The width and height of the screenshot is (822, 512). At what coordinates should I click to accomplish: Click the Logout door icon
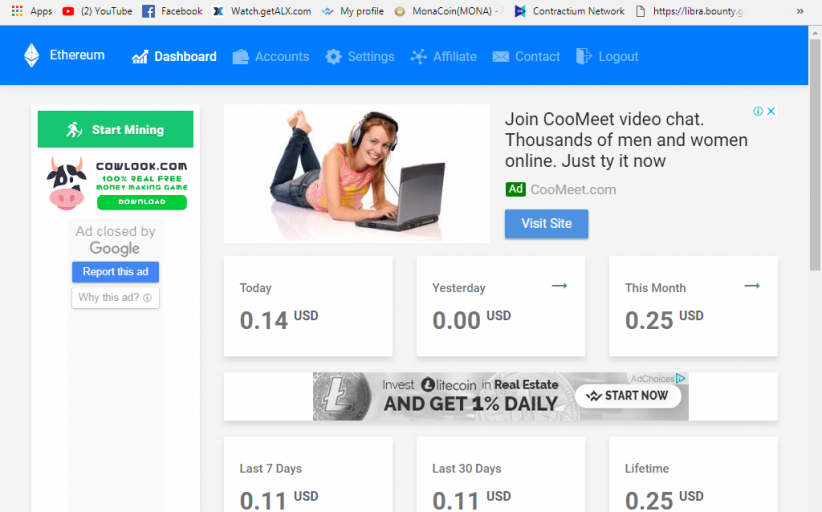[x=585, y=57]
